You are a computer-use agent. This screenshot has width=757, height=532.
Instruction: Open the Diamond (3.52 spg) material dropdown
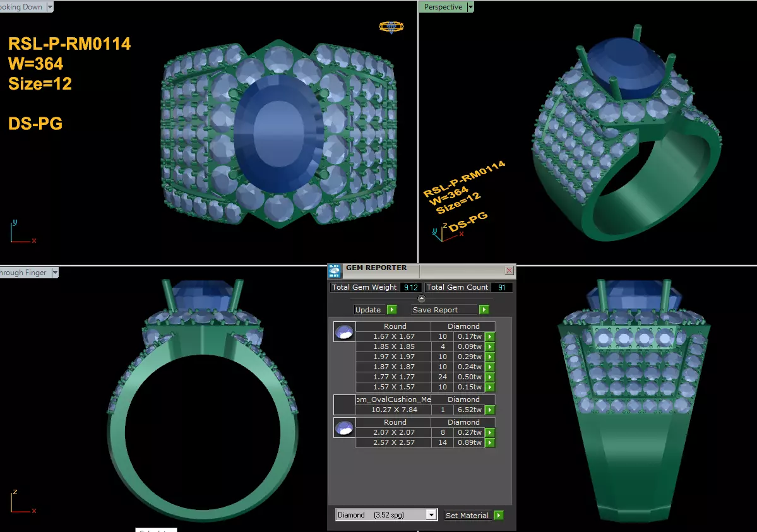431,515
